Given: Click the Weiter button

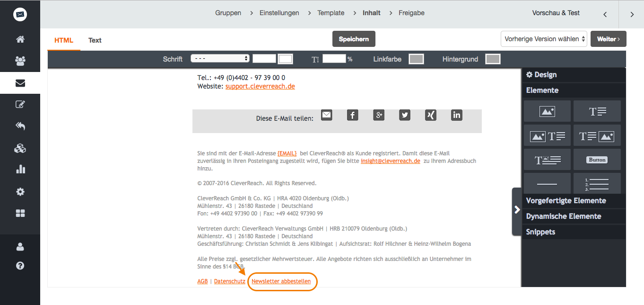Looking at the screenshot, I should (609, 39).
